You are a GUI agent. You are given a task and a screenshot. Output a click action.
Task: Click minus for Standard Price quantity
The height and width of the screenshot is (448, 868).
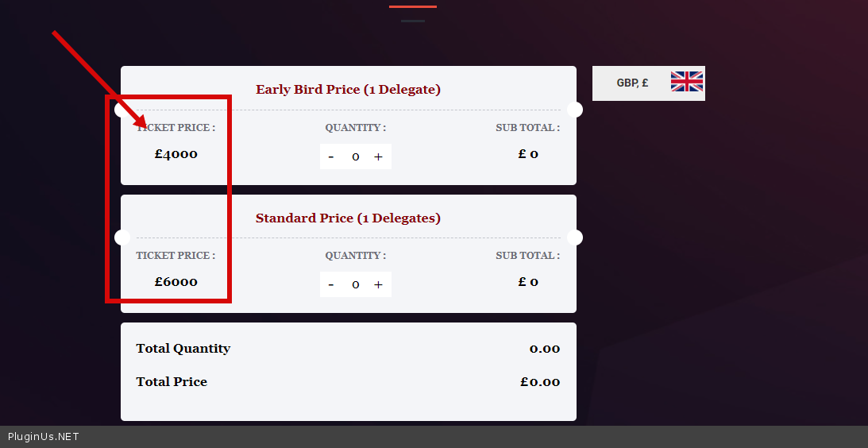pyautogui.click(x=331, y=284)
